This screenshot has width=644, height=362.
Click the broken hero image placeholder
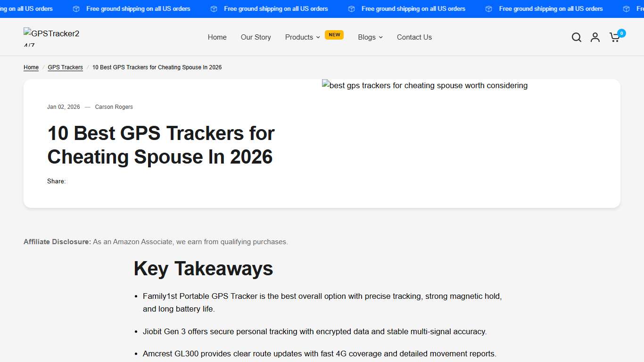(424, 85)
